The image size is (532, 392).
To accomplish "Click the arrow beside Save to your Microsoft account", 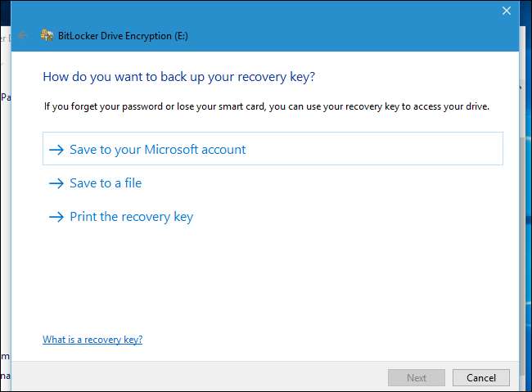I will pyautogui.click(x=56, y=150).
